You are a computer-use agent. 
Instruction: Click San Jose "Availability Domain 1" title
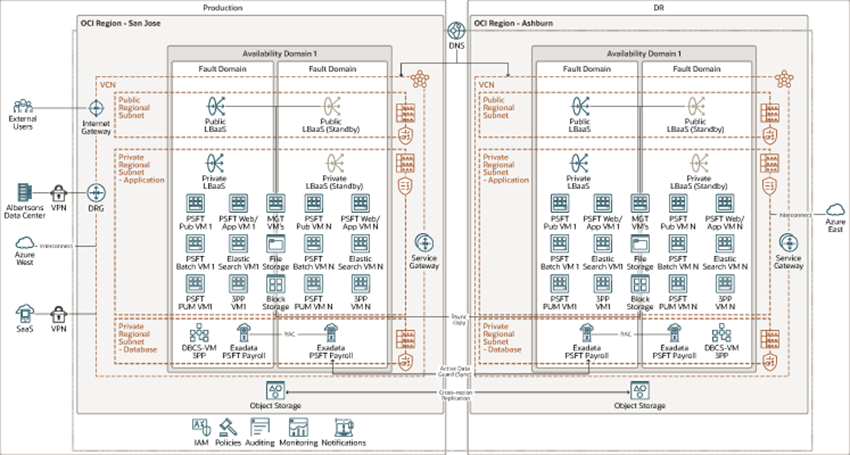(279, 54)
